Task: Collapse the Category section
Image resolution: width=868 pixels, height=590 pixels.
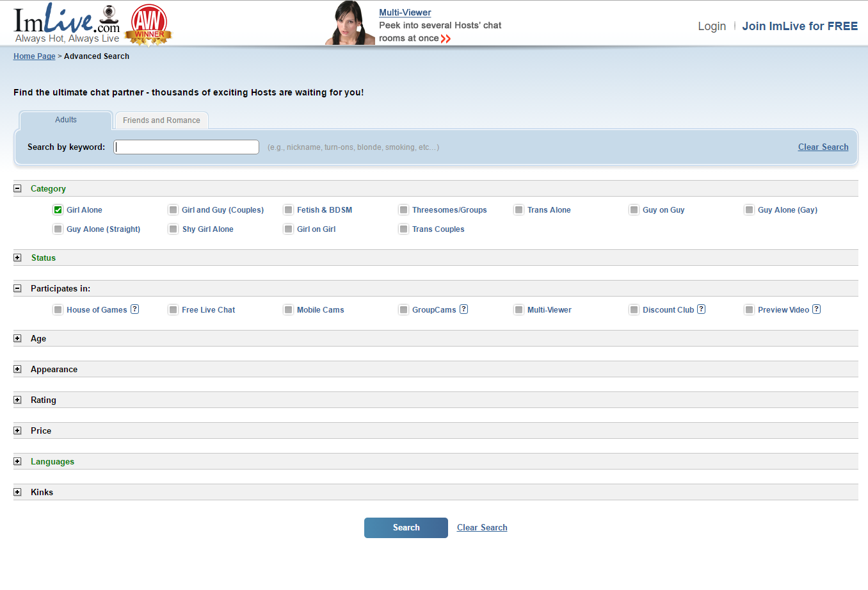Action: tap(17, 188)
